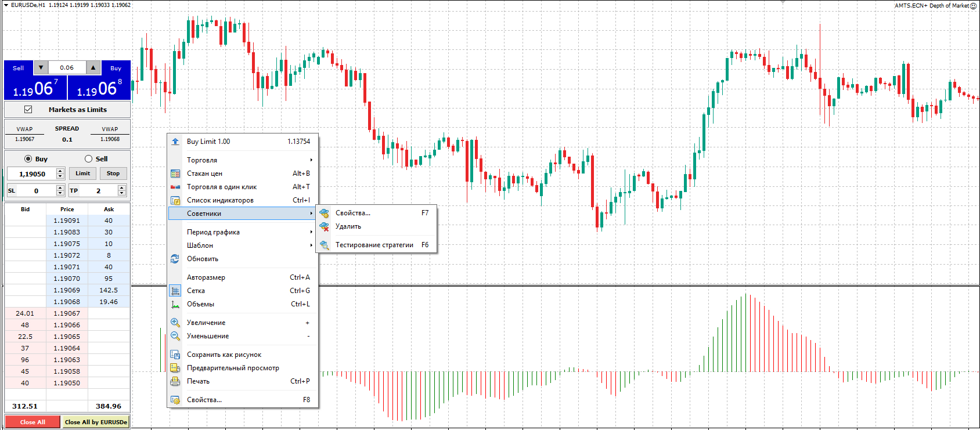This screenshot has height=430, width=980.
Task: Click the smiley icon beside AMTS.ECN+ label
Action: [974, 6]
